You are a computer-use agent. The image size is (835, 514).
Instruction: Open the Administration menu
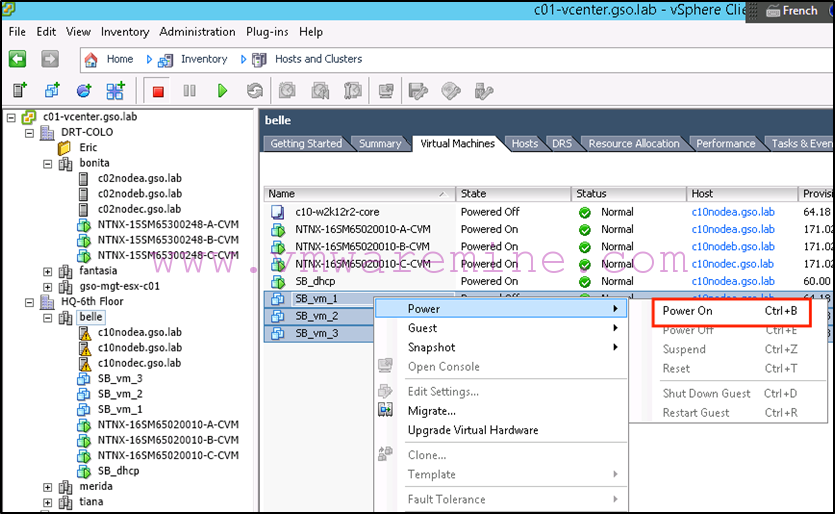point(198,32)
